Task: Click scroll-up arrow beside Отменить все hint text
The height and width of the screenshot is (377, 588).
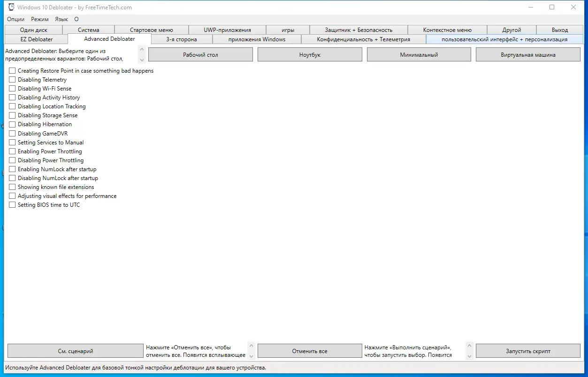Action: [x=252, y=346]
